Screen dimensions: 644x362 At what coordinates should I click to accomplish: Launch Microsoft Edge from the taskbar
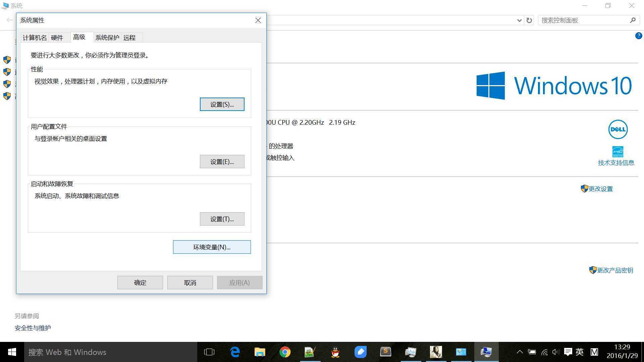click(x=235, y=352)
